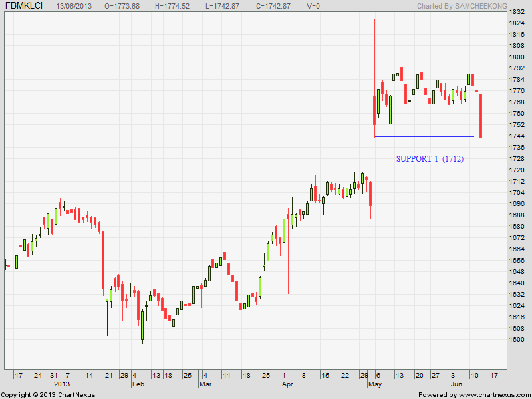Click the 27 date tick in May
This screenshot has width=532, height=399.
[436, 376]
